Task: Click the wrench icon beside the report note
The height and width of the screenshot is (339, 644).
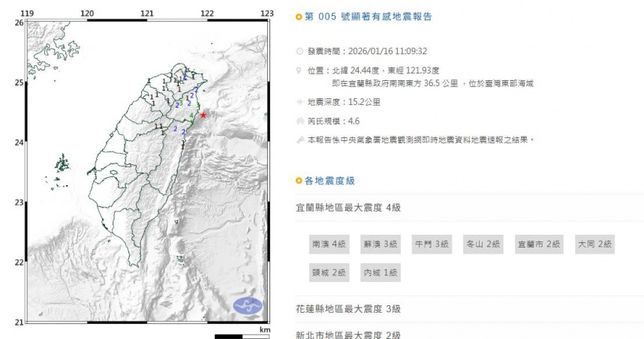Action: [x=300, y=139]
